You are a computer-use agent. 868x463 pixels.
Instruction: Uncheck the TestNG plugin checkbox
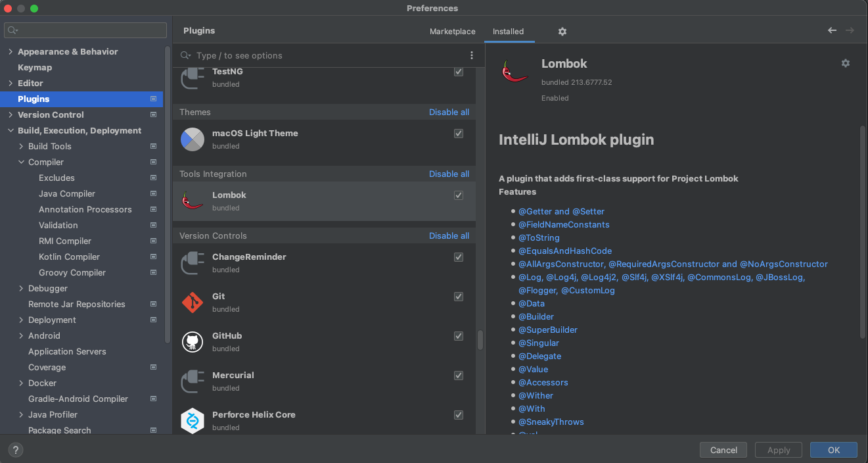459,72
